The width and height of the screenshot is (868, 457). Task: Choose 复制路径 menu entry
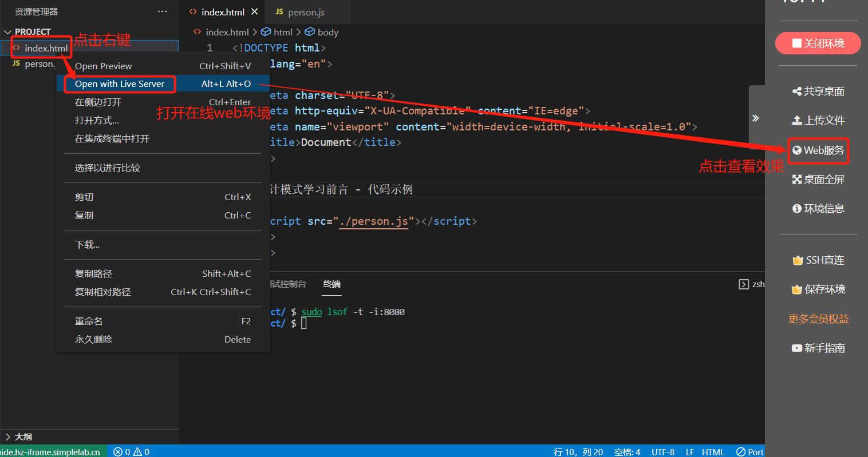pyautogui.click(x=163, y=273)
